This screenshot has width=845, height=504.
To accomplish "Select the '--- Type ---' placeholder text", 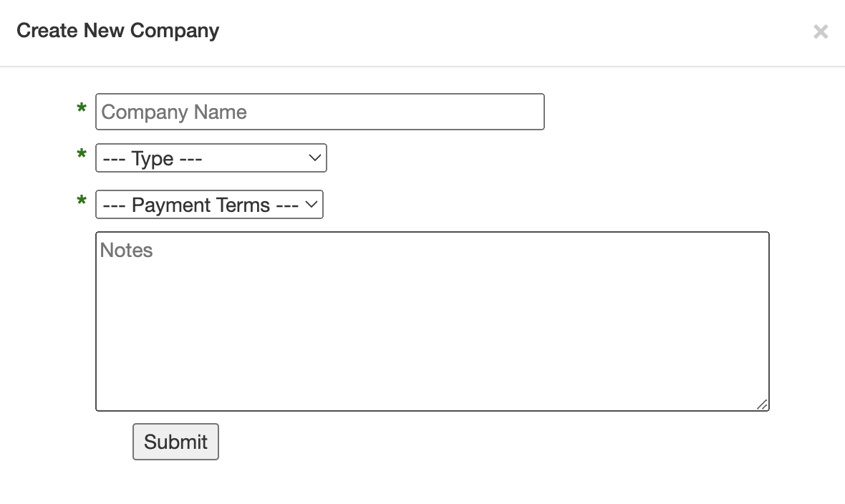I will [x=153, y=159].
